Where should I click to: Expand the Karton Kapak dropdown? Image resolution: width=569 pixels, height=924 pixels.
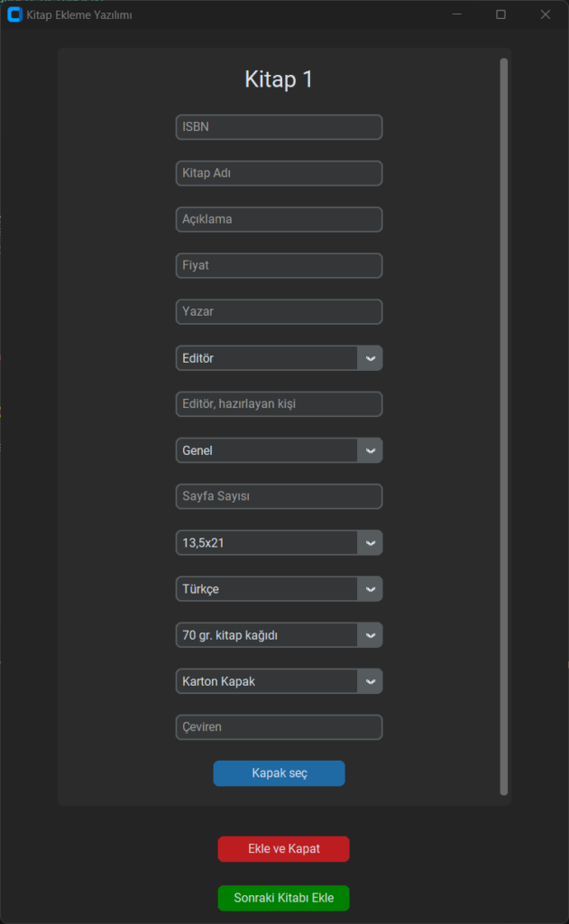click(x=370, y=681)
